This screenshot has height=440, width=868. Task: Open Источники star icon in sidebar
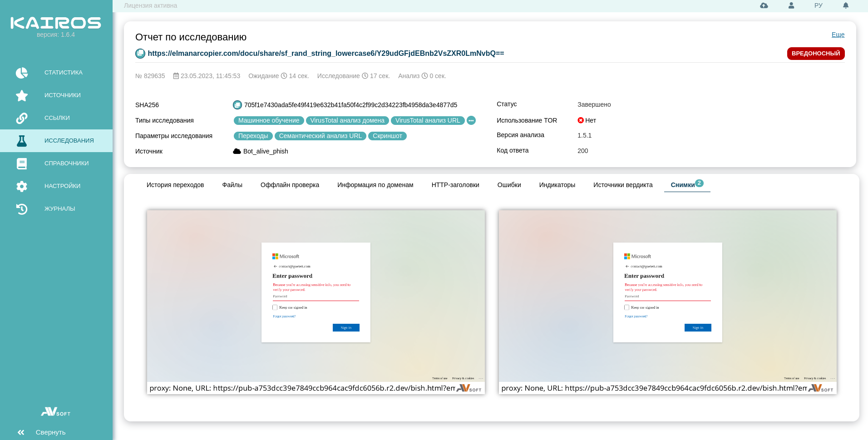[x=22, y=95]
